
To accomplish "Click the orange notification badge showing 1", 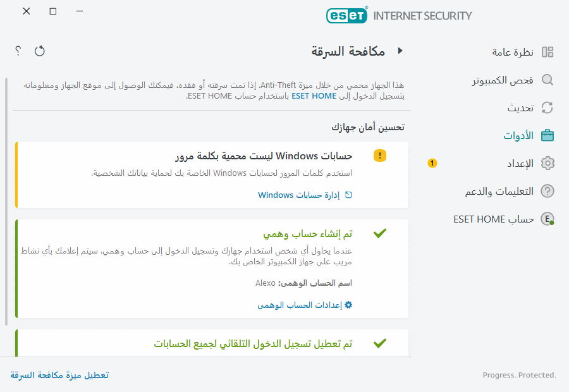I will point(432,163).
